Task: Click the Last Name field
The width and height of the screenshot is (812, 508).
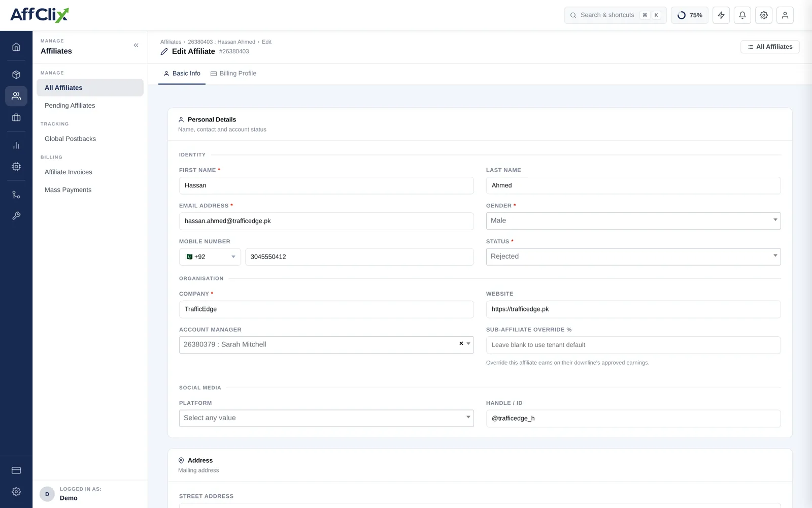Action: coord(633,185)
